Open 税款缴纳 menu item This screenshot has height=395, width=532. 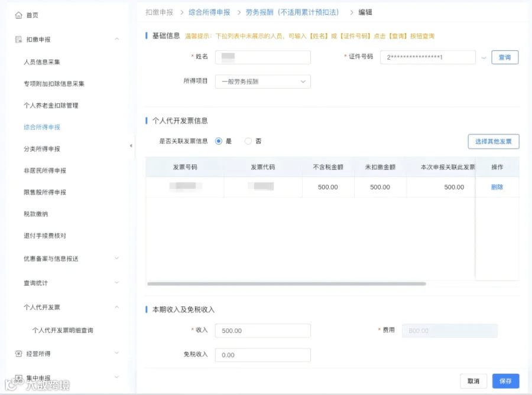pos(35,214)
